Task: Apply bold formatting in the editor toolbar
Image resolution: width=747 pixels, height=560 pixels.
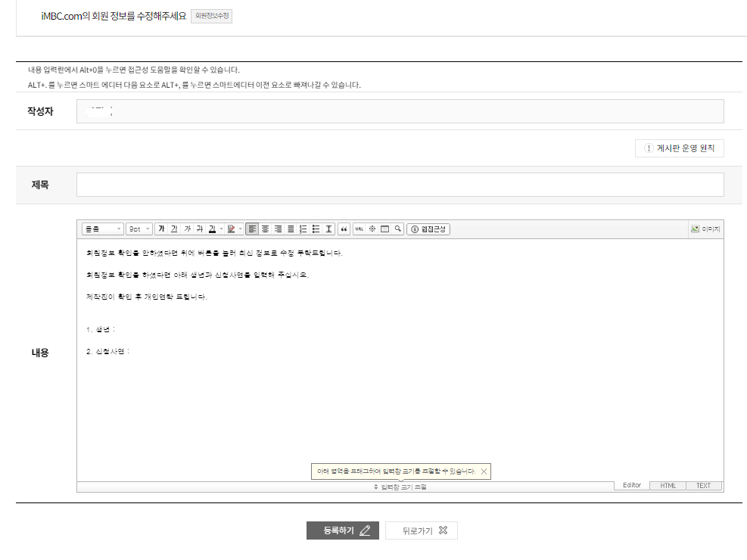Action: [x=162, y=229]
